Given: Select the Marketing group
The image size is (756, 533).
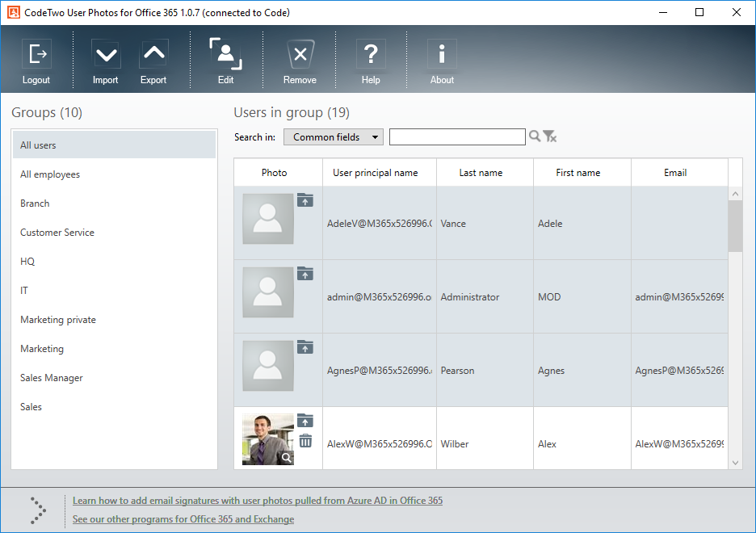Looking at the screenshot, I should [114, 348].
